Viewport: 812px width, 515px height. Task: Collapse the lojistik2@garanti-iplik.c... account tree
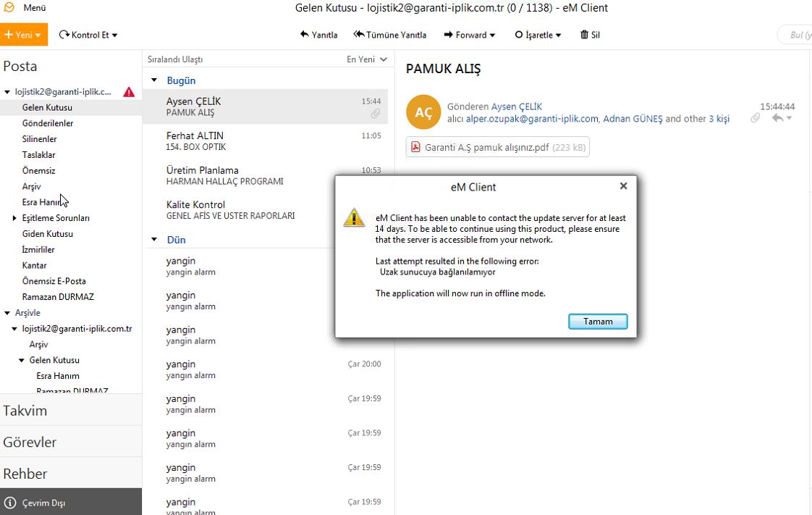click(7, 92)
